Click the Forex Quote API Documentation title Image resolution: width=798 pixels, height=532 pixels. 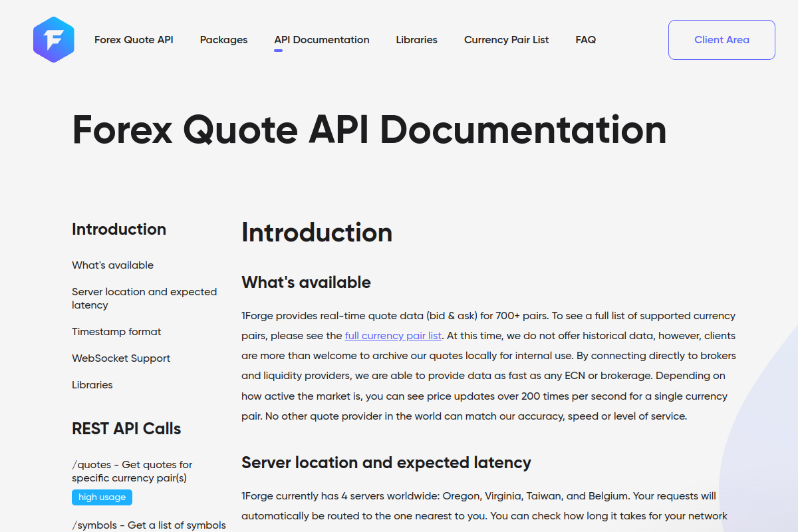tap(369, 130)
